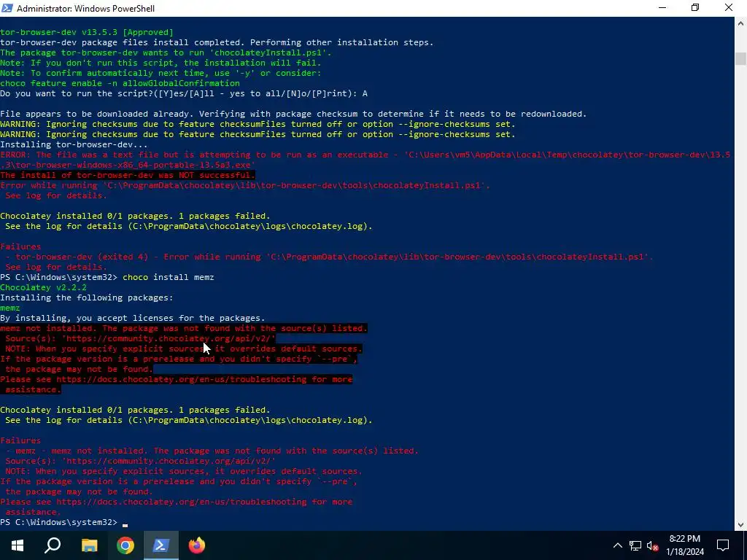The image size is (747, 560).
Task: Click the last 'PS C:\Windows\system32>' prompt
Action: (58, 522)
